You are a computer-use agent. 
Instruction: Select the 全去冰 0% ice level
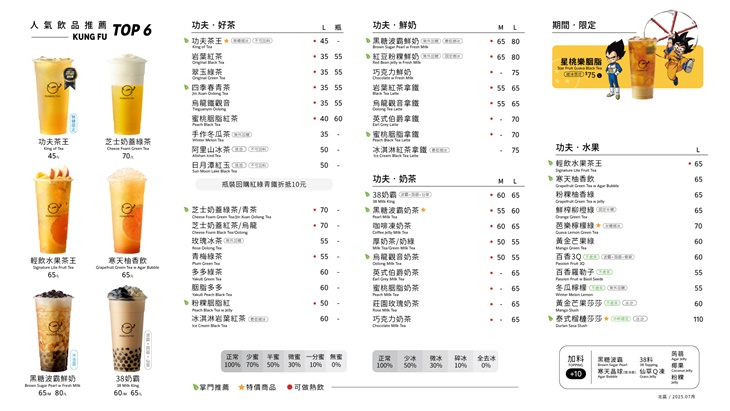point(486,362)
